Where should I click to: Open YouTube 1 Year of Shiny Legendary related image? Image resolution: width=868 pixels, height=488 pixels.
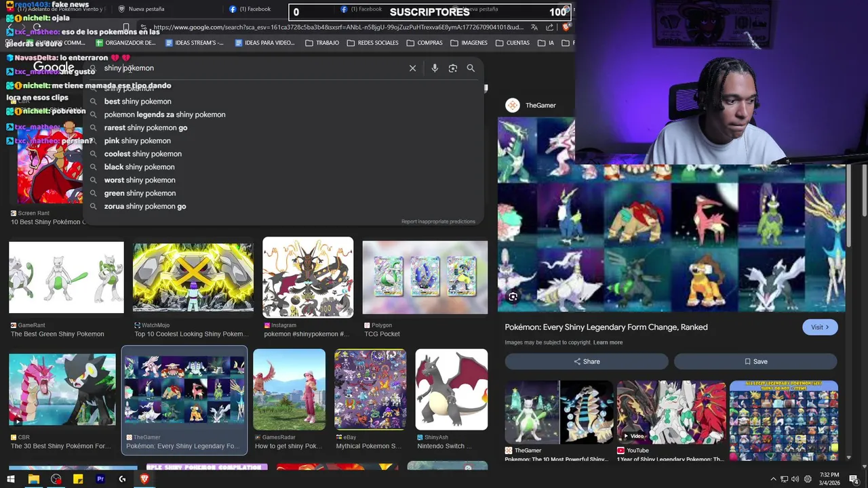pyautogui.click(x=671, y=412)
